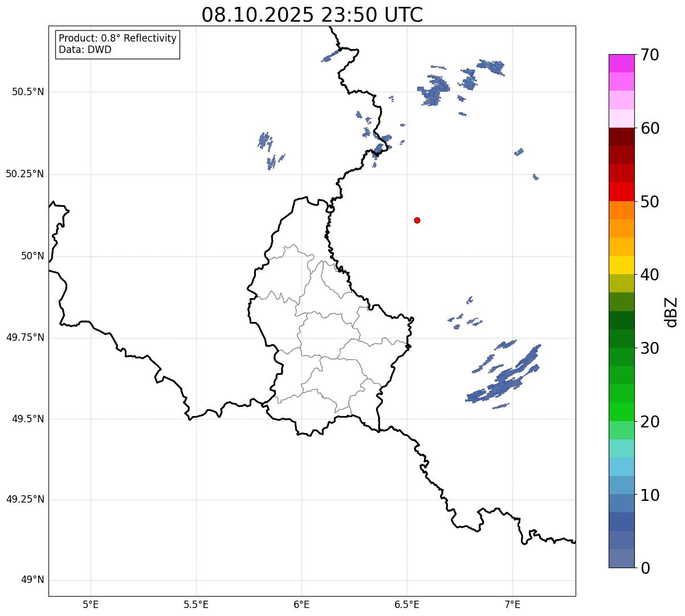Viewport: 685px width, 616px height.
Task: Click colorbar tick label 50
Action: coord(650,202)
